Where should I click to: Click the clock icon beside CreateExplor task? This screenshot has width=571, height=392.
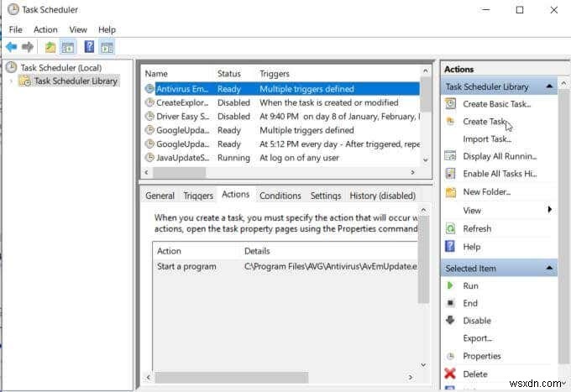[149, 102]
